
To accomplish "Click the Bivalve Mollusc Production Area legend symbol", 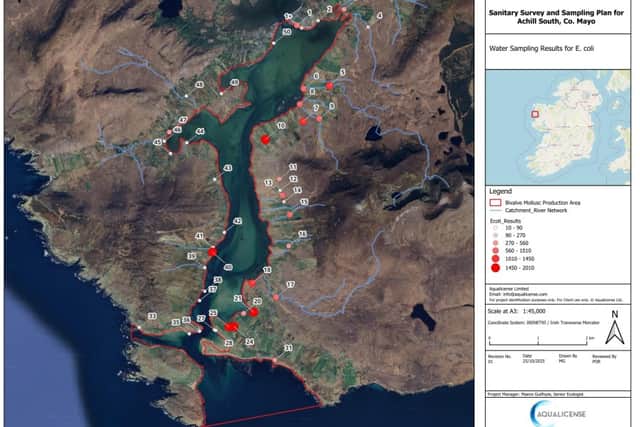I will click(x=495, y=202).
